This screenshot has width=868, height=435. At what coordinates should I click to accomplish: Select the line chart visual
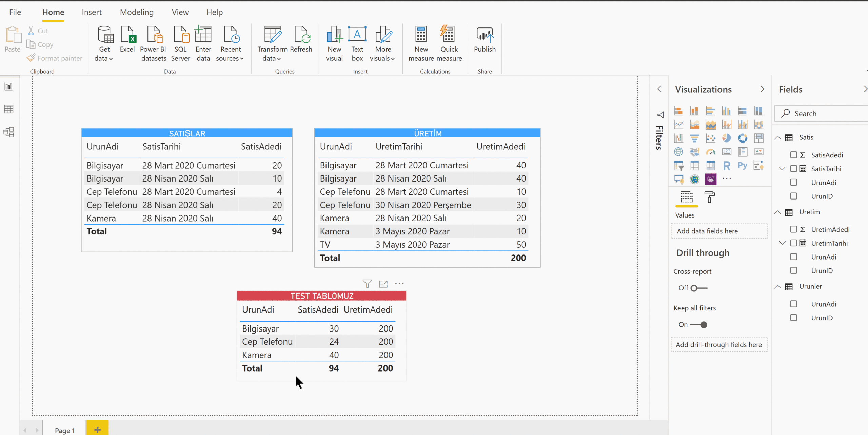(678, 125)
